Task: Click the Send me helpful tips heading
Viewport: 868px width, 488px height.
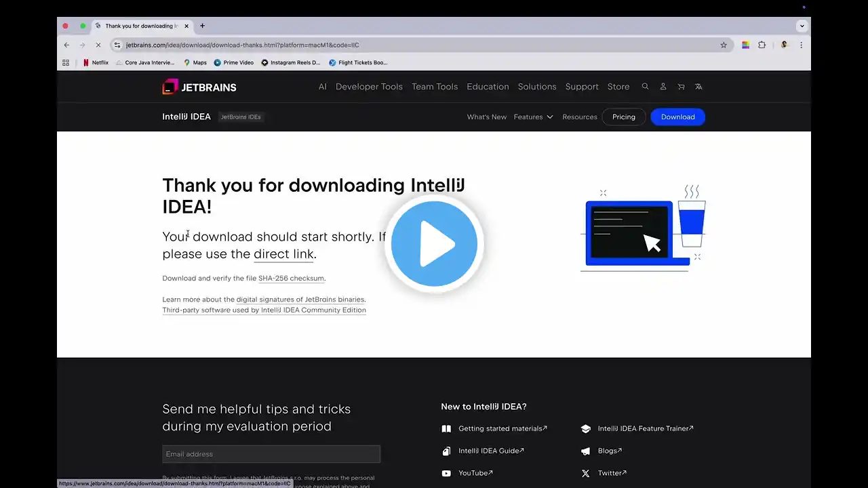Action: point(256,418)
